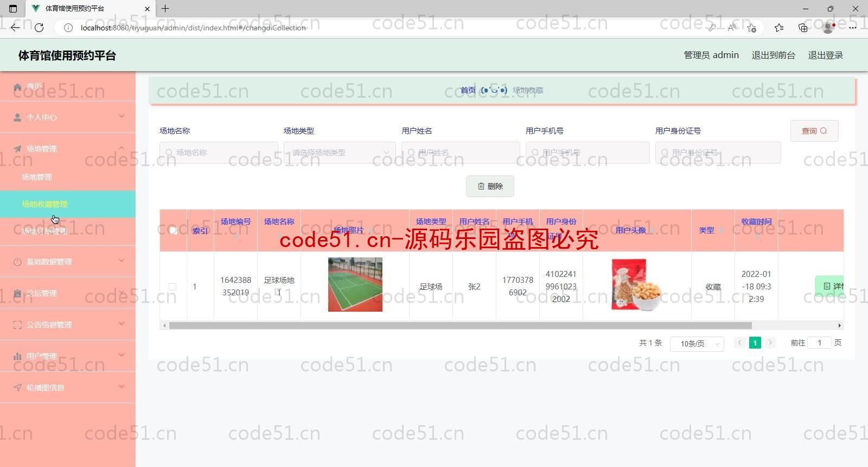Screen dimensions: 868x467
Task: Open a new browser tab with the plus icon
Action: 165,8
